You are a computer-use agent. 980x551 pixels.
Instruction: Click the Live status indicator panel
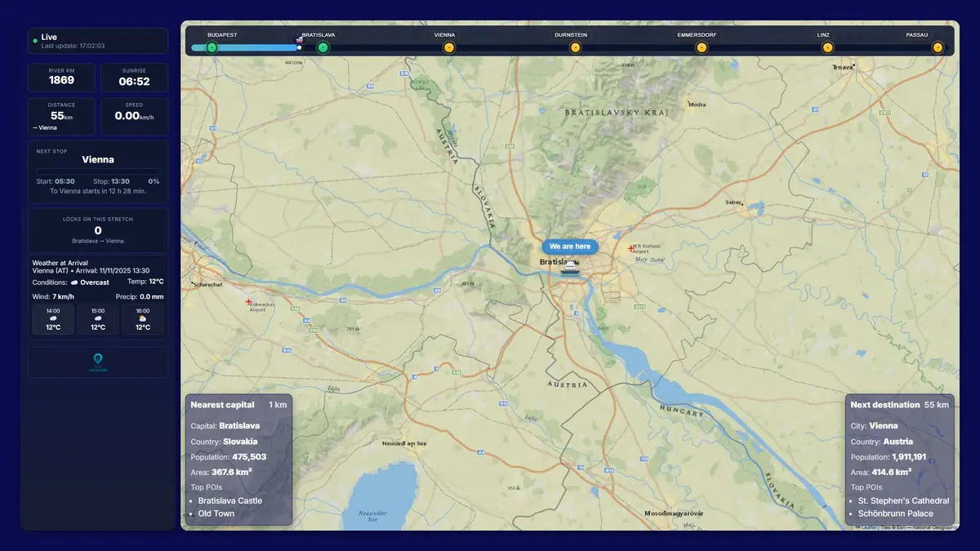coord(98,41)
